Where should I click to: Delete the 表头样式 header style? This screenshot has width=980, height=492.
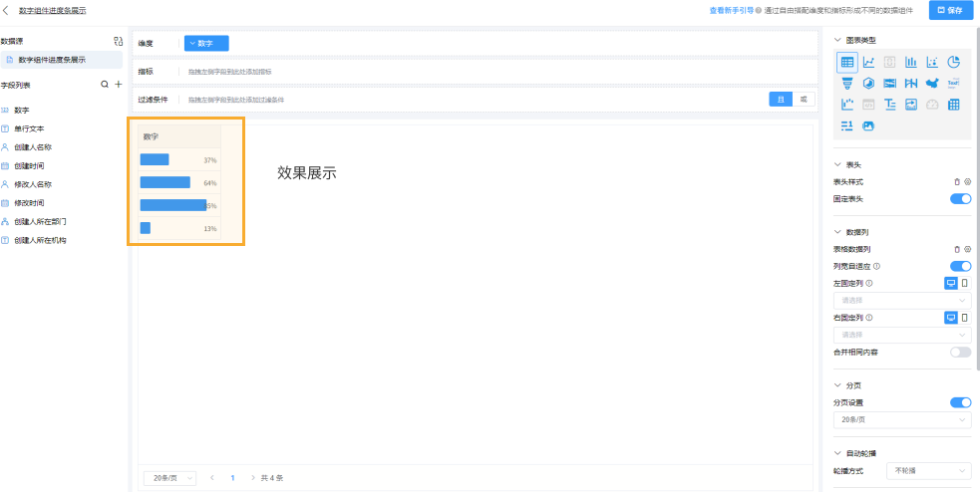957,181
